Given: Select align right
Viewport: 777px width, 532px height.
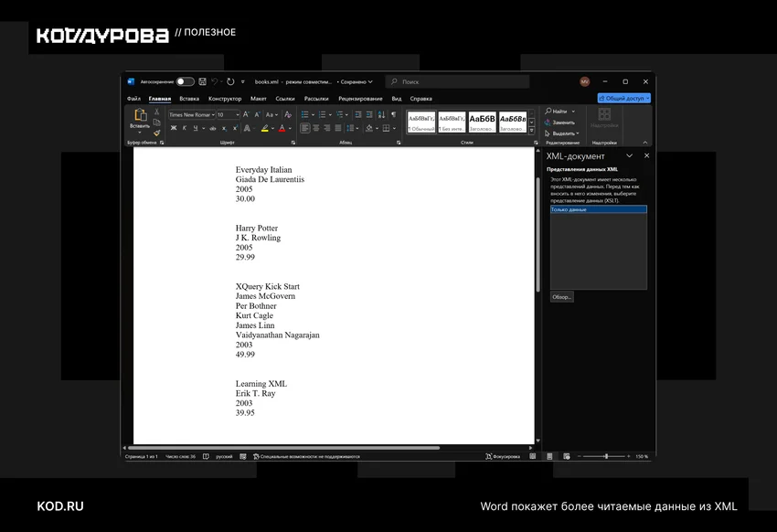Looking at the screenshot, I should [326, 128].
